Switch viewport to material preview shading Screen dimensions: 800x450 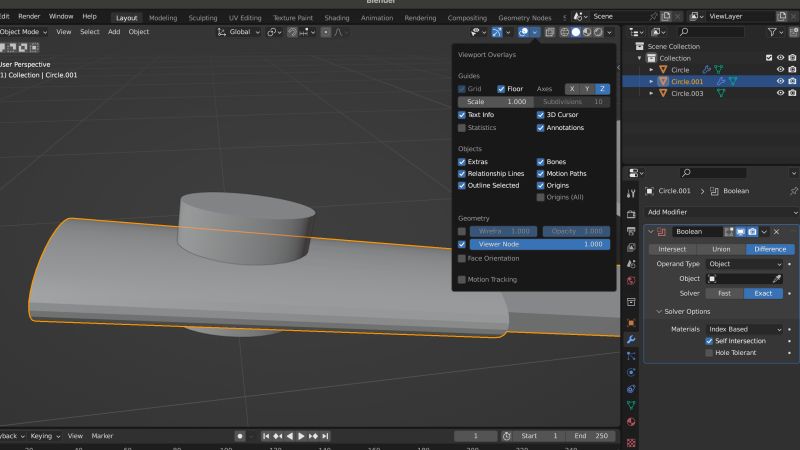coord(587,32)
